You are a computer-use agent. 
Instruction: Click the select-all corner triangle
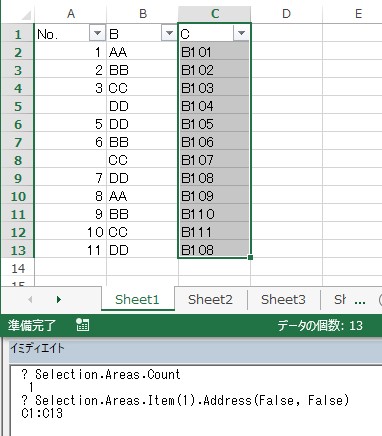click(x=25, y=15)
